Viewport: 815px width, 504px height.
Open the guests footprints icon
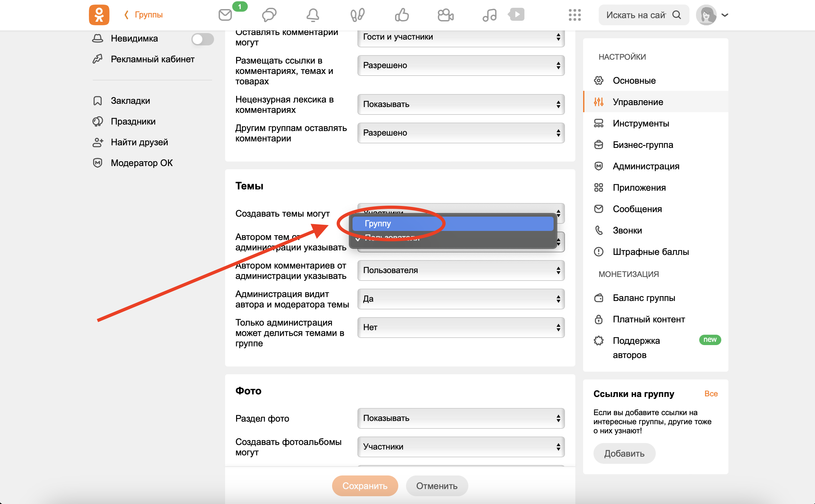click(357, 15)
